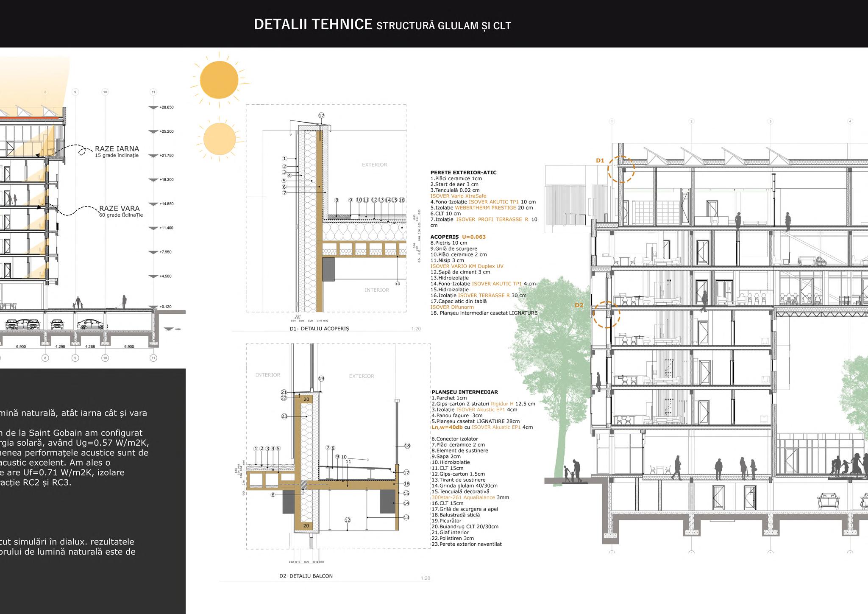Click the PLANȘEU INTERMEDIAR heading
This screenshot has height=614, width=868.
pyautogui.click(x=465, y=392)
